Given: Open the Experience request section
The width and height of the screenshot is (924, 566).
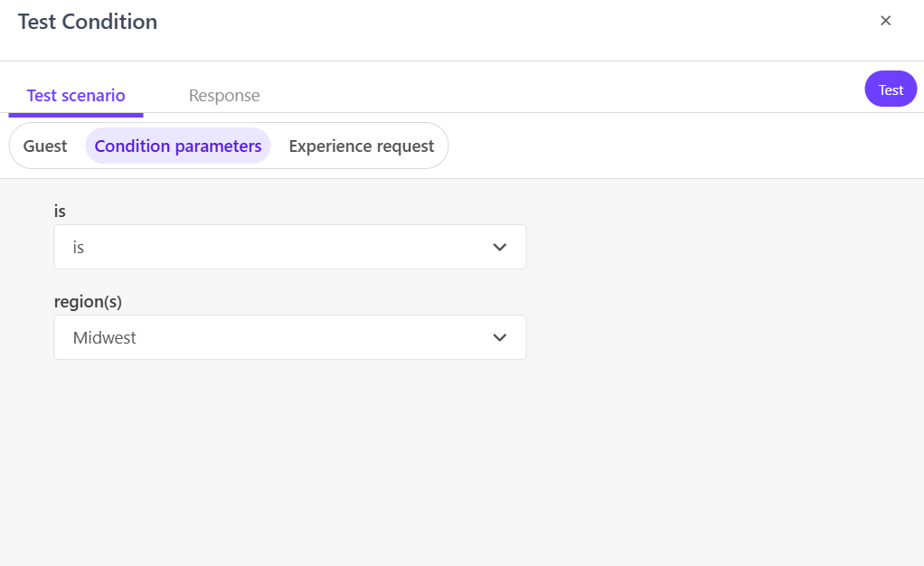Looking at the screenshot, I should click(x=361, y=145).
